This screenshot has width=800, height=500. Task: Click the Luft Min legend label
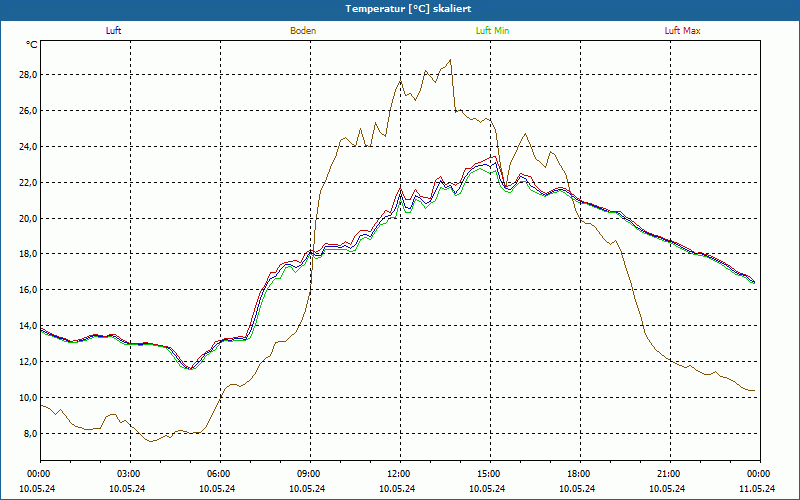pos(492,31)
